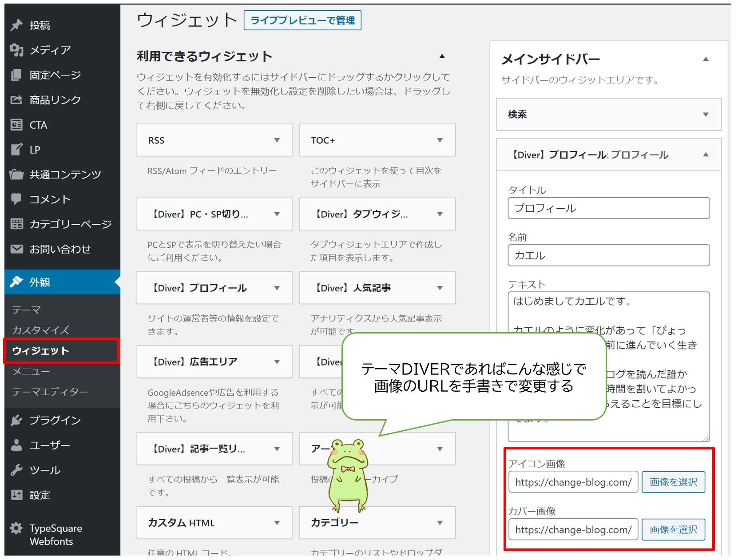Select the 固定ページ (Pages) icon
The width and height of the screenshot is (738, 560).
16,75
